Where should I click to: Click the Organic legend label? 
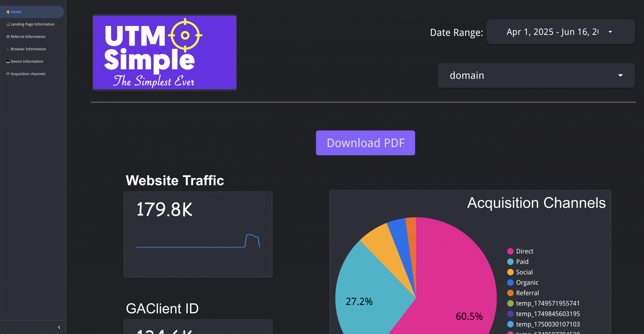[527, 283]
